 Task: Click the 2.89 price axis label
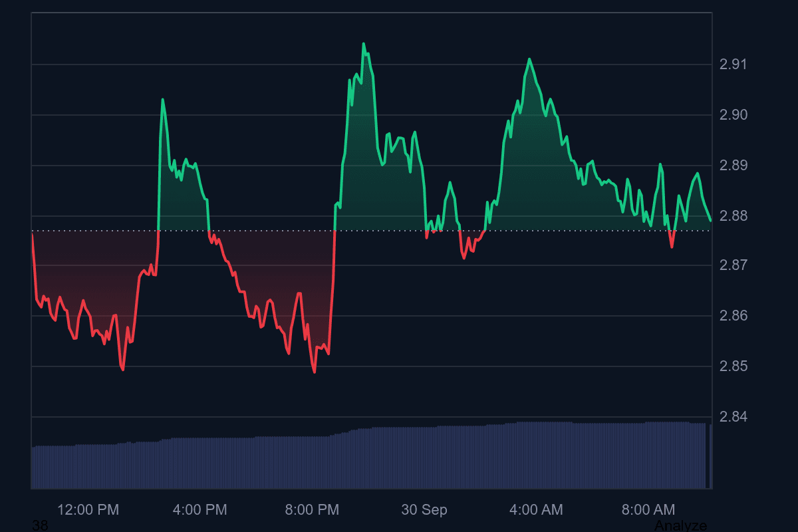pos(733,166)
